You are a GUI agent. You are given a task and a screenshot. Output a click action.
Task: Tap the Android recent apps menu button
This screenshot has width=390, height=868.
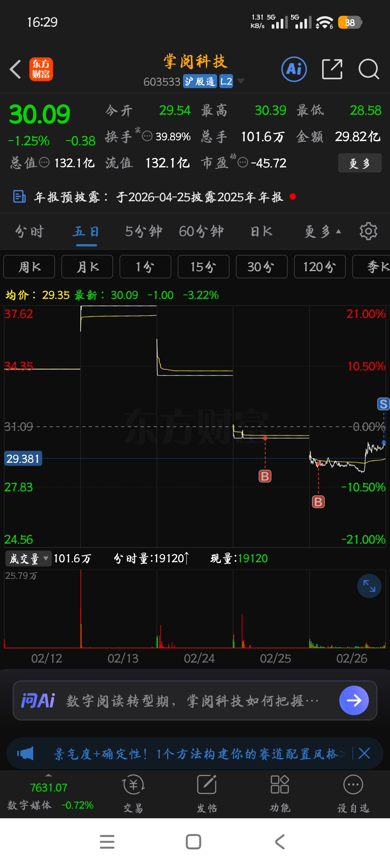(x=107, y=842)
